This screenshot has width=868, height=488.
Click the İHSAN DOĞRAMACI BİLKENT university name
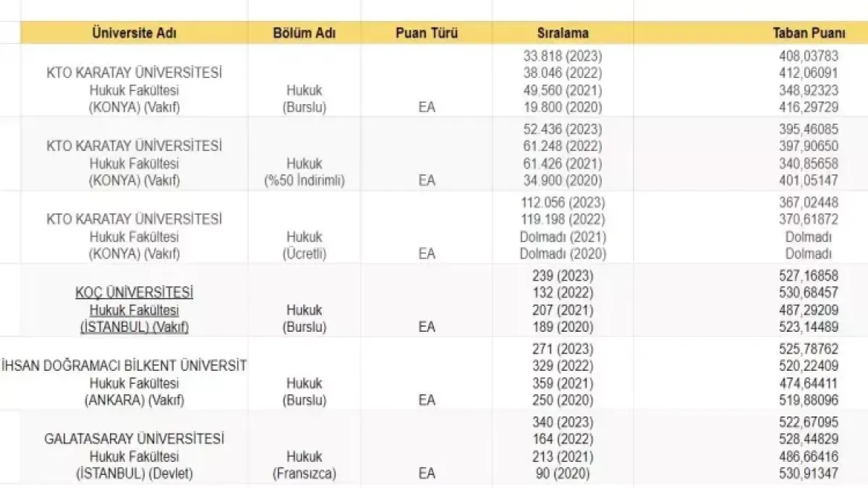click(x=124, y=366)
